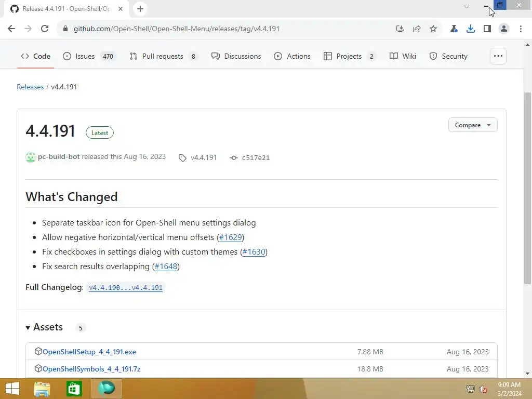Open the tab search chevron

click(x=467, y=7)
